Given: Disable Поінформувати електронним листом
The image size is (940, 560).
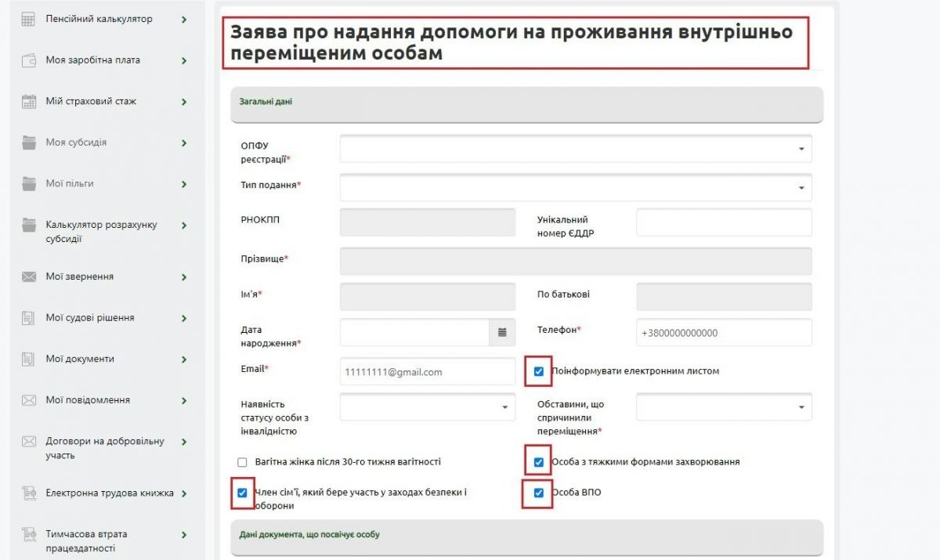Looking at the screenshot, I should pyautogui.click(x=537, y=371).
